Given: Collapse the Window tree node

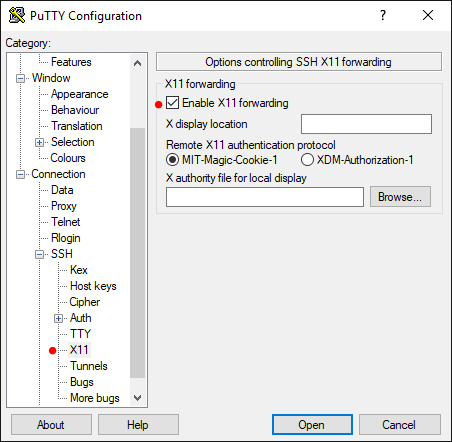Looking at the screenshot, I should tap(20, 79).
